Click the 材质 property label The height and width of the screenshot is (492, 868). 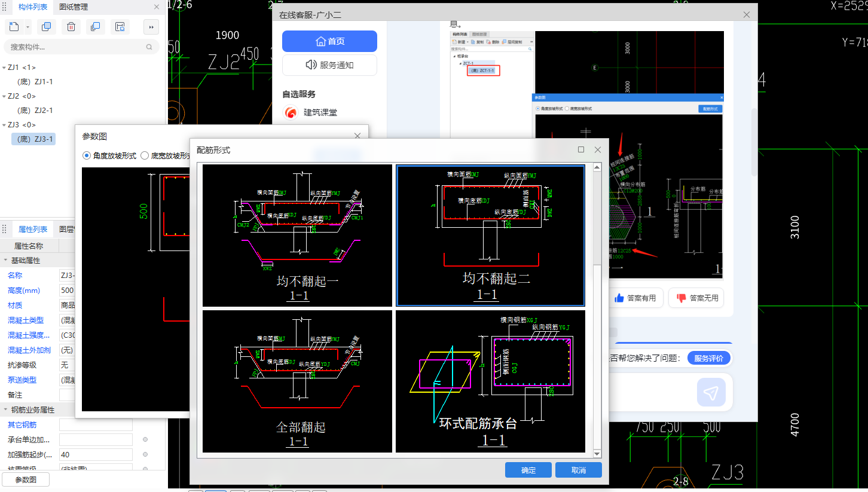(15, 305)
